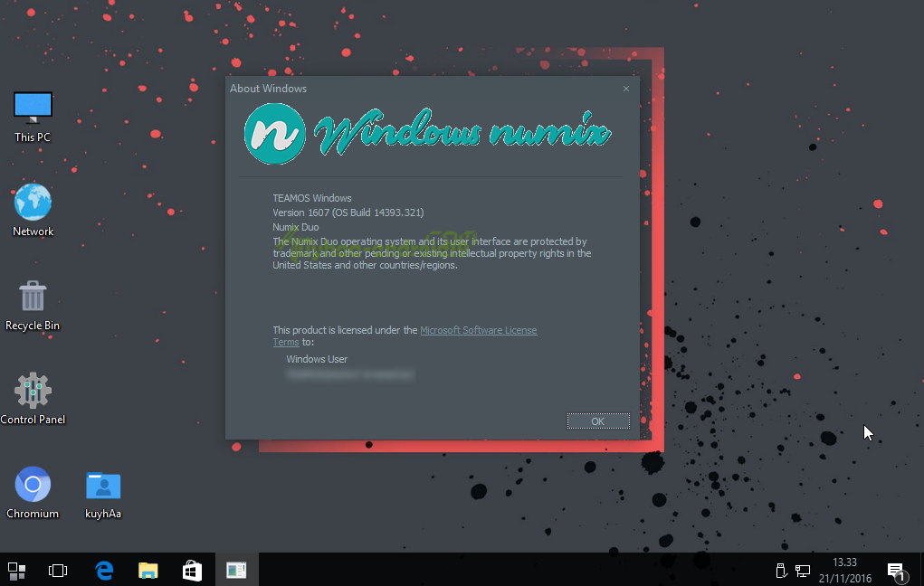924x586 pixels.
Task: Click the 'TEAMOS Windows' text
Action: pyautogui.click(x=311, y=198)
